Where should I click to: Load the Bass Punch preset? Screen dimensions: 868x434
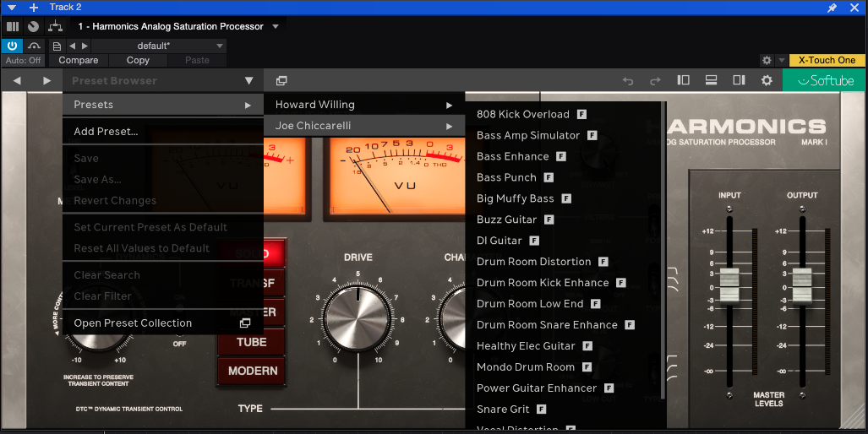[x=563, y=177]
